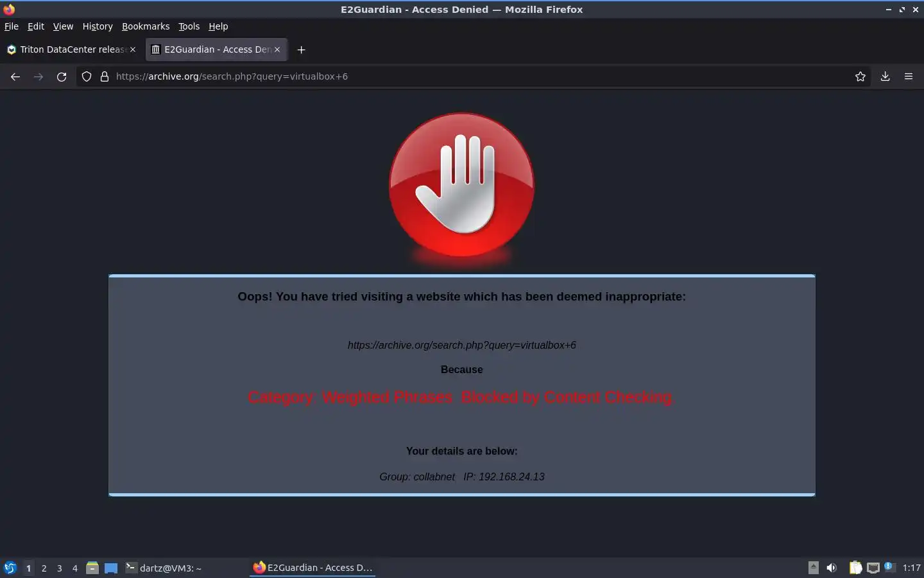Click the notification info tray icon
This screenshot has width=924, height=578.
[x=889, y=566]
